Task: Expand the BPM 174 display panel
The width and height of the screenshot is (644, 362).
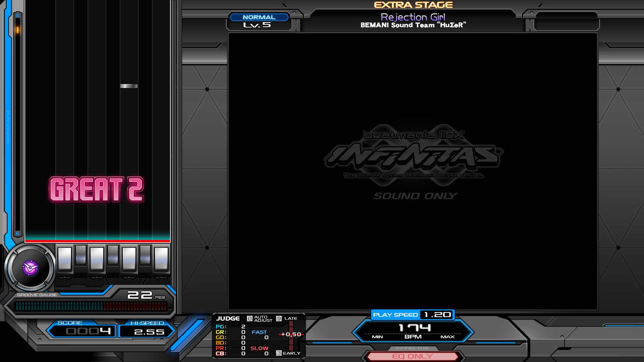Action: tap(413, 331)
